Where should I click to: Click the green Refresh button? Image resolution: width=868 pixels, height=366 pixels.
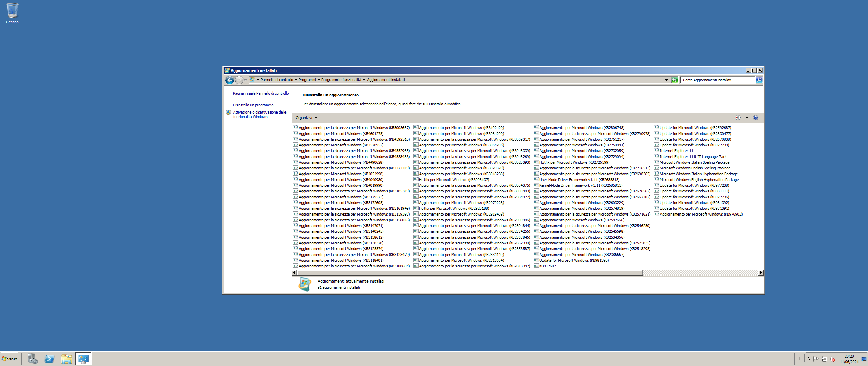tap(675, 80)
